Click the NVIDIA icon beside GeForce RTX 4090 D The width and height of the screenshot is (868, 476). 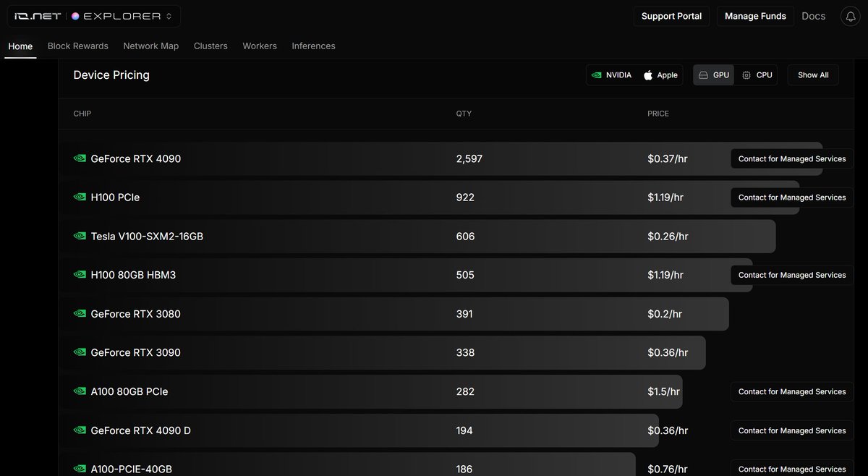(80, 430)
